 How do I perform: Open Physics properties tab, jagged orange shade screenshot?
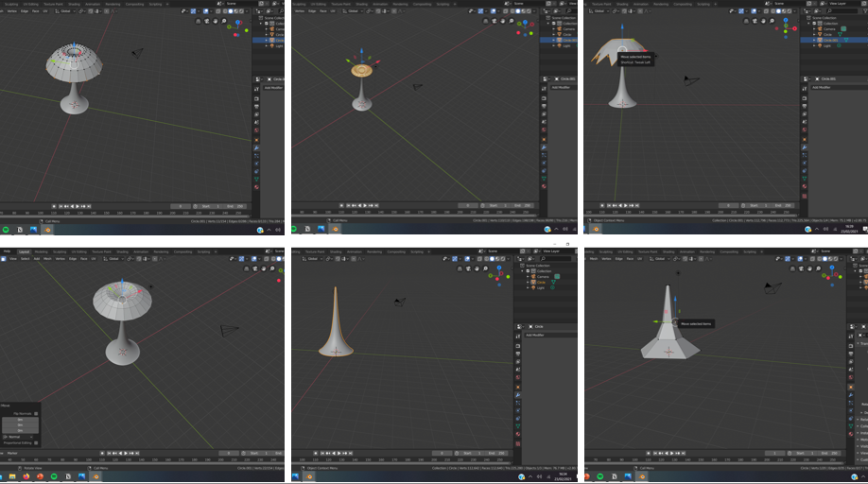(x=805, y=164)
